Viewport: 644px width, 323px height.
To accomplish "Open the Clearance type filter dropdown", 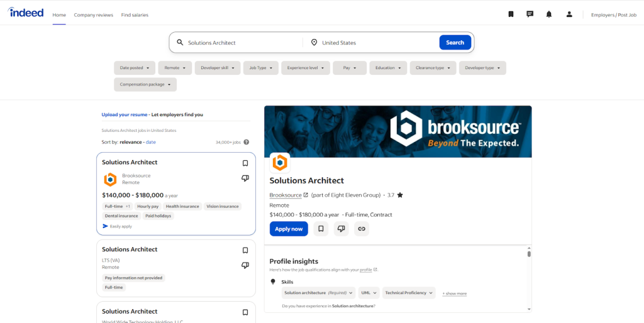I will [x=433, y=68].
